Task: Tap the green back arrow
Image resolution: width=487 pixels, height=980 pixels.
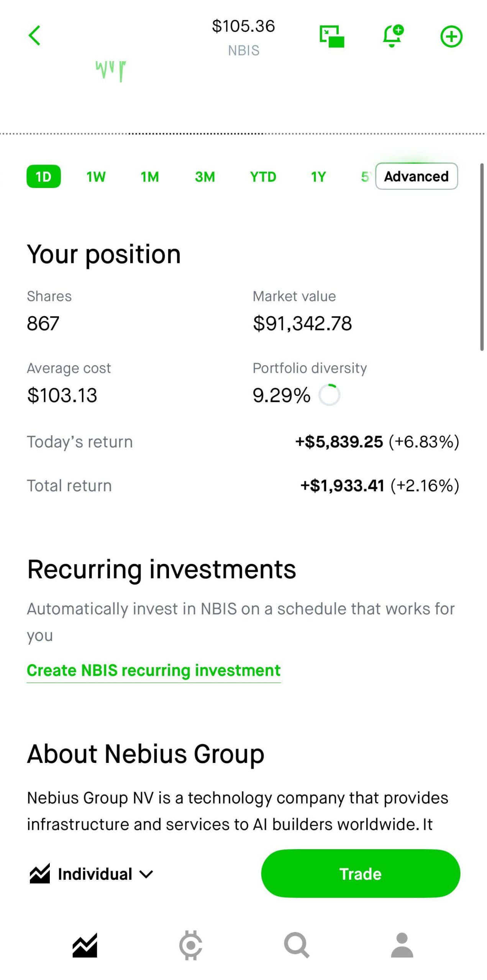Action: point(34,36)
